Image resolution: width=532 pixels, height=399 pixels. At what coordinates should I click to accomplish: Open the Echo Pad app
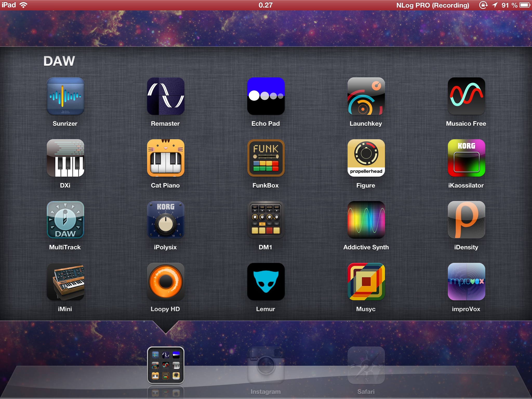click(x=266, y=96)
